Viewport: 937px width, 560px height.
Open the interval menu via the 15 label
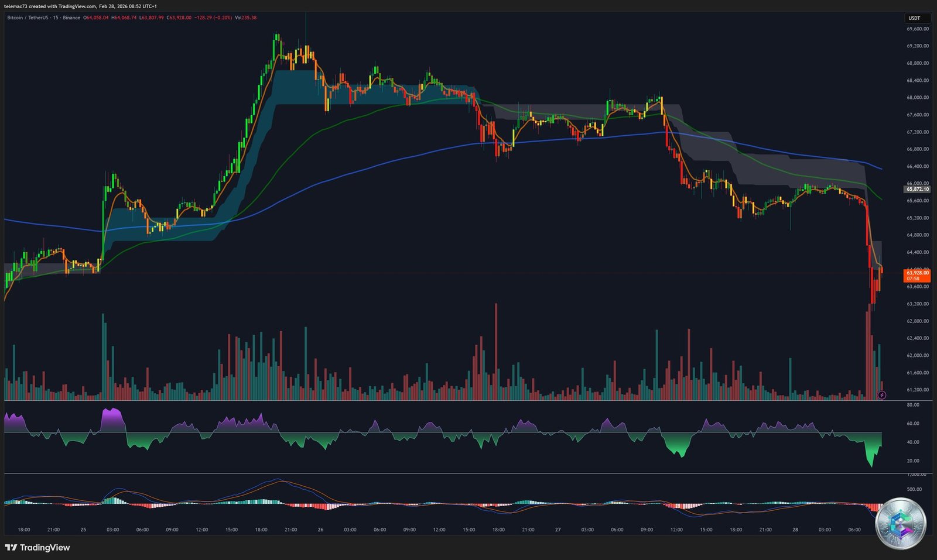pos(56,18)
